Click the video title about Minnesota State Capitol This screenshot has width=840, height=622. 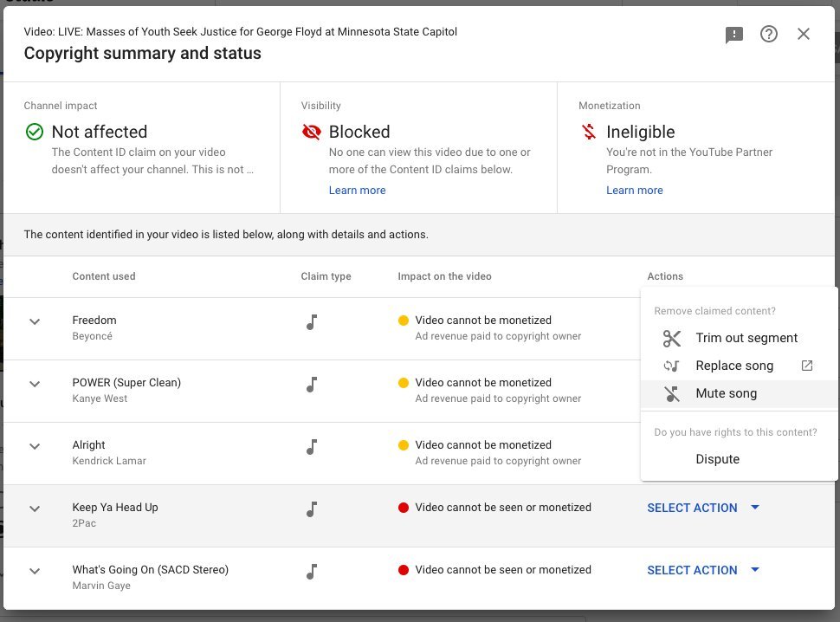[240, 31]
